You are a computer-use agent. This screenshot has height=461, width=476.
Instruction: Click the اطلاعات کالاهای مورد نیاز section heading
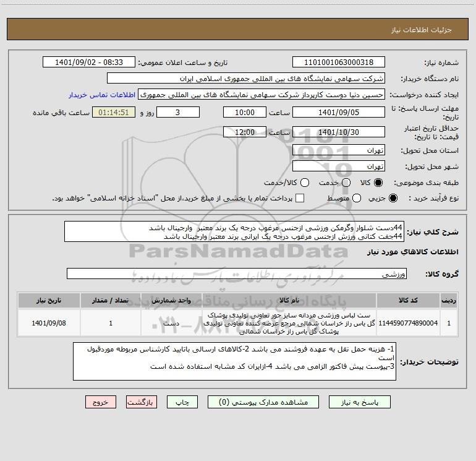412,252
